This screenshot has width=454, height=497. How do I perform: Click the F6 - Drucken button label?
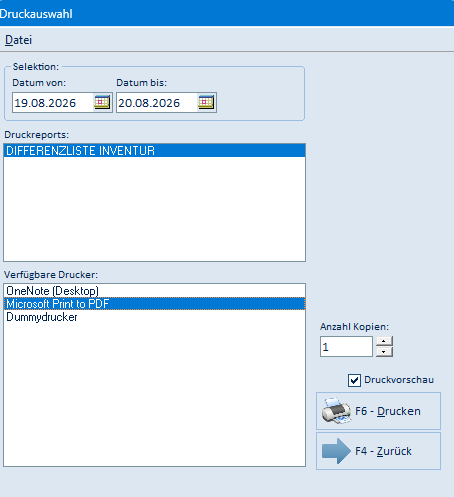(388, 411)
